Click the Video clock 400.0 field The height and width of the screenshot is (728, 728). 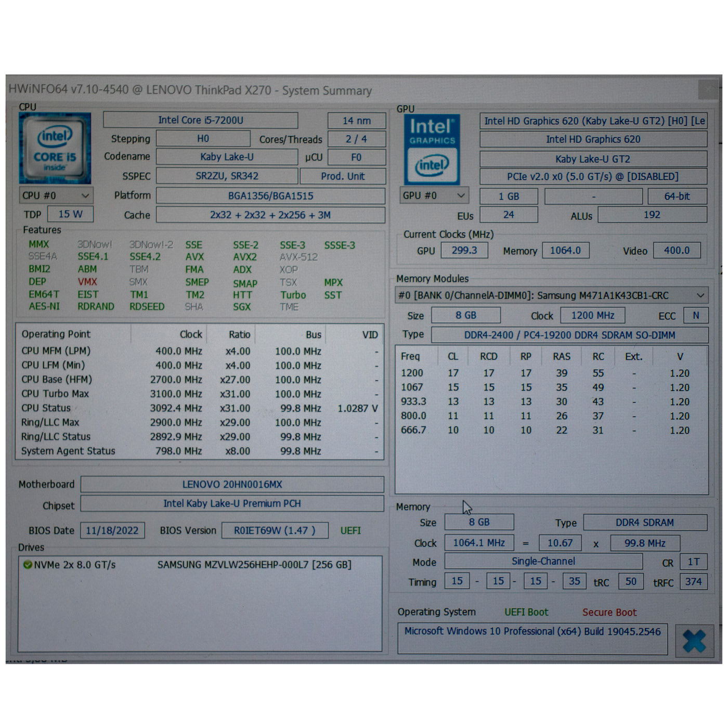coord(677,250)
